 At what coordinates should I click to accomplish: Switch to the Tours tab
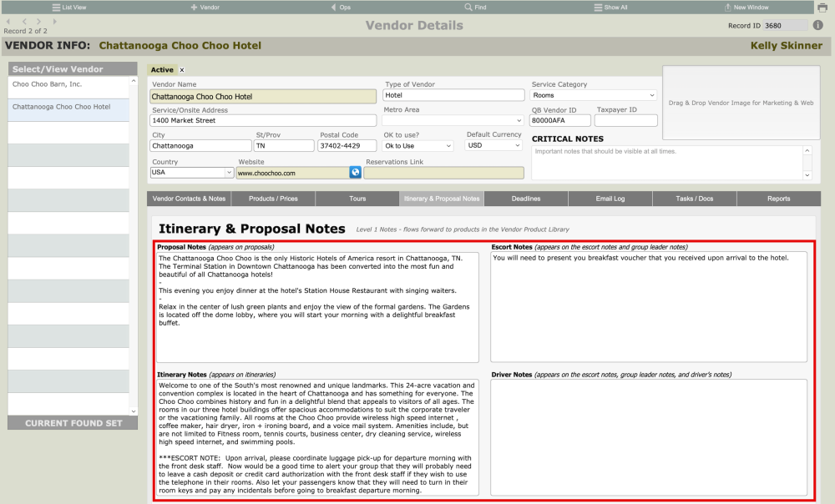(357, 199)
